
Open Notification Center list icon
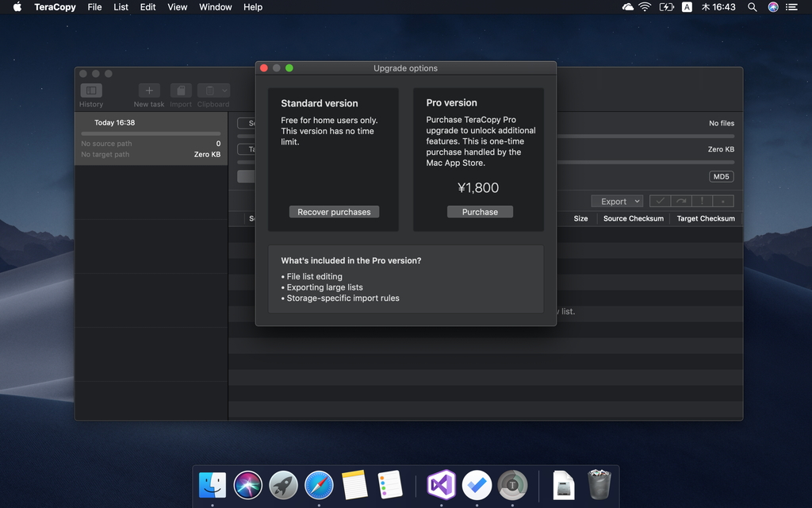pyautogui.click(x=791, y=6)
